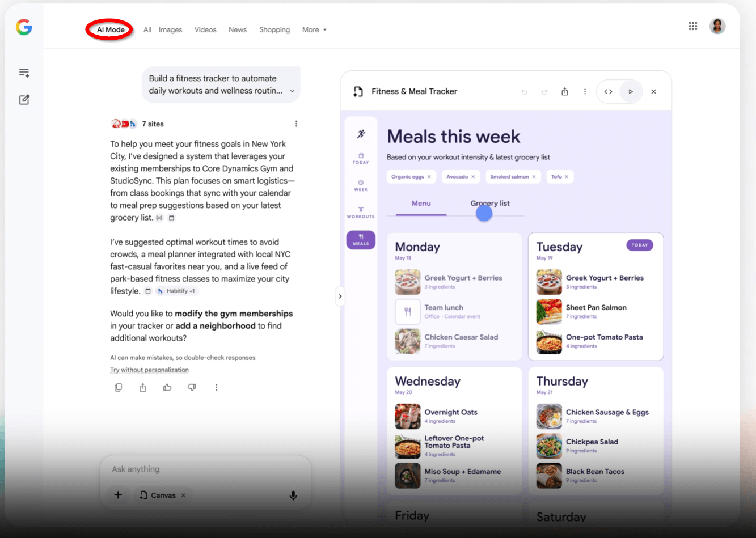Start voice input with microphone
756x538 pixels.
pyautogui.click(x=293, y=495)
